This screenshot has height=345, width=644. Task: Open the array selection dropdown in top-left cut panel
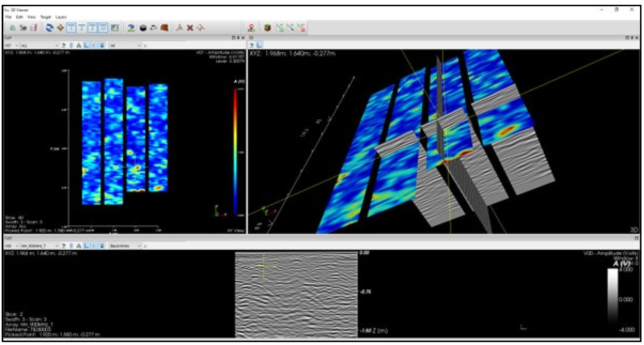point(39,45)
